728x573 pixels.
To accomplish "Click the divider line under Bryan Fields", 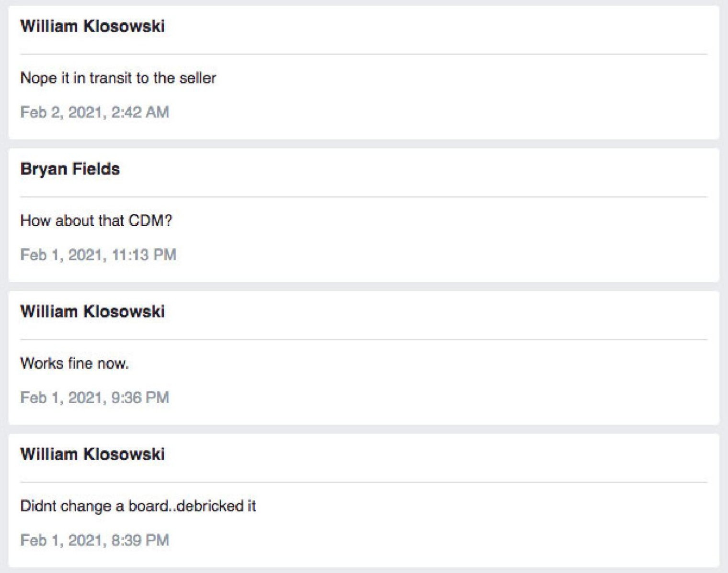I will coord(364,197).
